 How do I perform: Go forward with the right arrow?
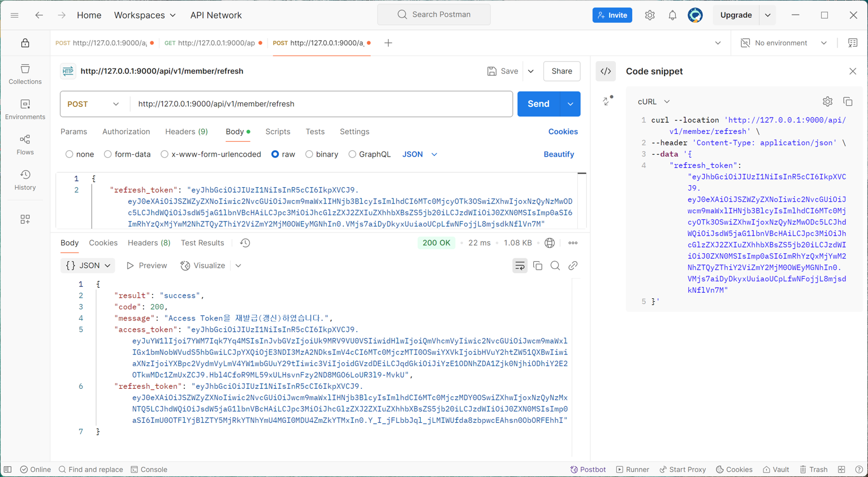tap(62, 15)
